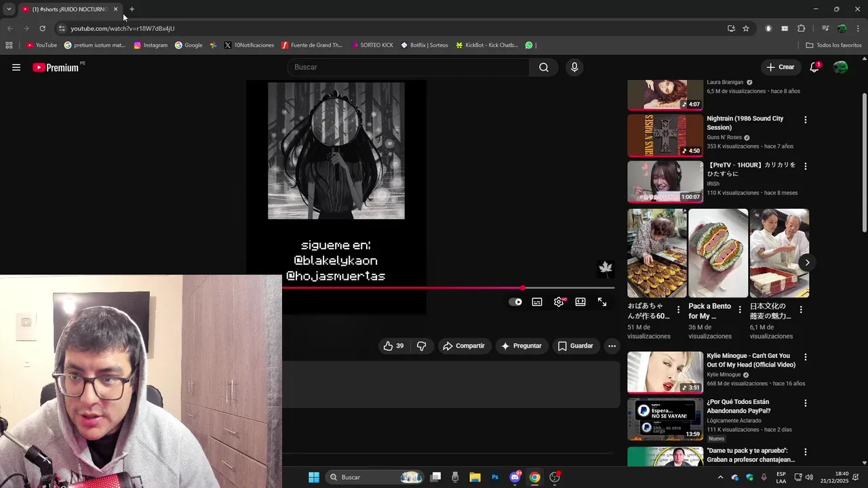The image size is (868, 488).
Task: Click the search magnifier button
Action: pyautogui.click(x=544, y=67)
